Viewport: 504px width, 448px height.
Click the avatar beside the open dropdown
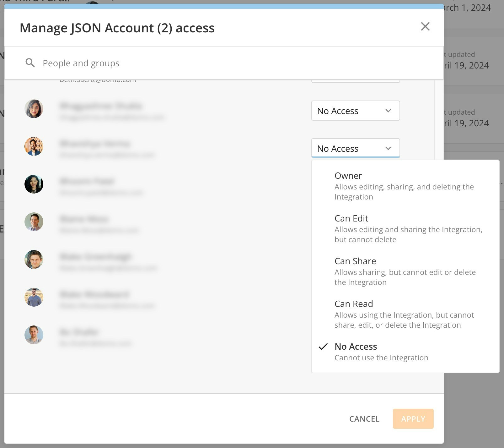tap(34, 146)
